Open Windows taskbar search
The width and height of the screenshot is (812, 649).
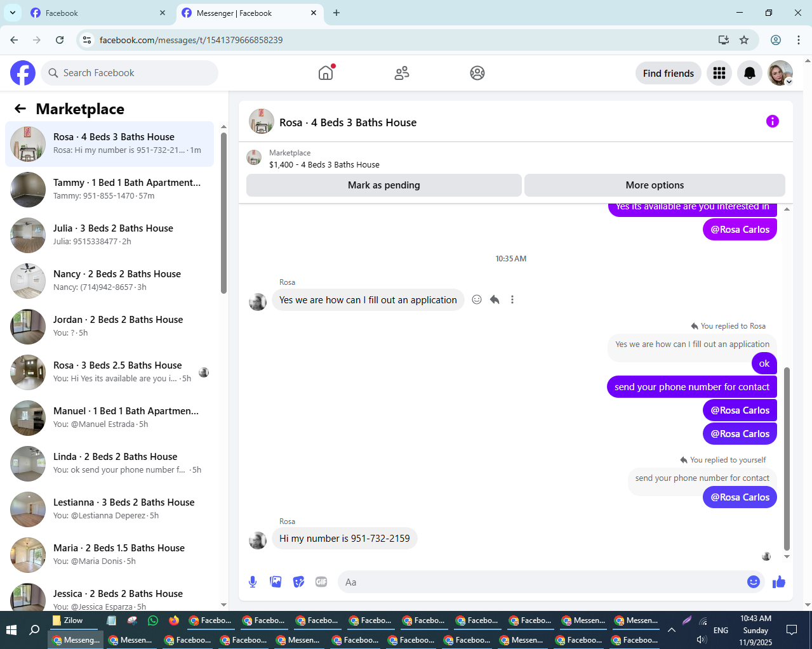coord(35,630)
